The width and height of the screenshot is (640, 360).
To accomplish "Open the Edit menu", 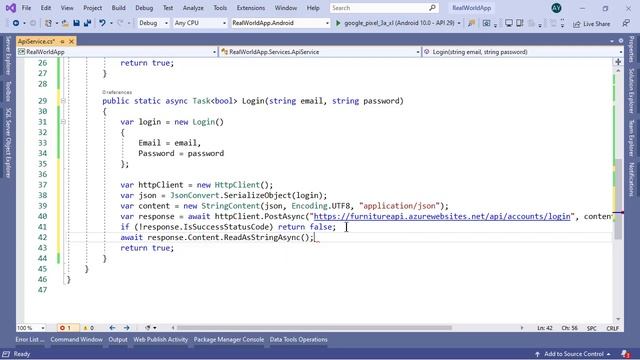I will (x=46, y=8).
